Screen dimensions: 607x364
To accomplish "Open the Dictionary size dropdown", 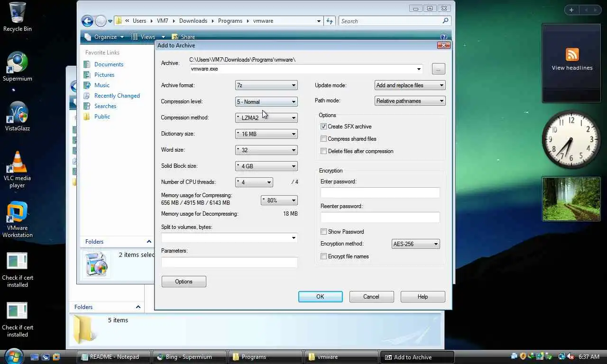I will [x=267, y=134].
